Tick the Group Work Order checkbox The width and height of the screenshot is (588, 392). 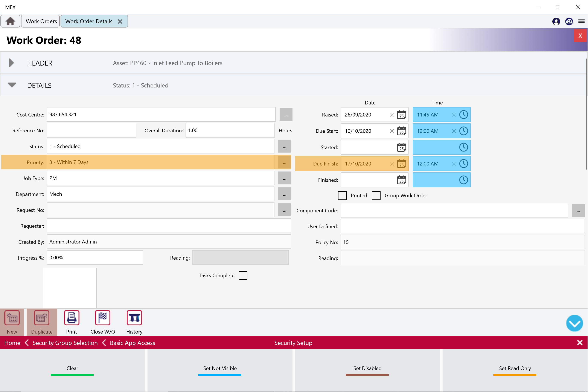click(x=376, y=196)
